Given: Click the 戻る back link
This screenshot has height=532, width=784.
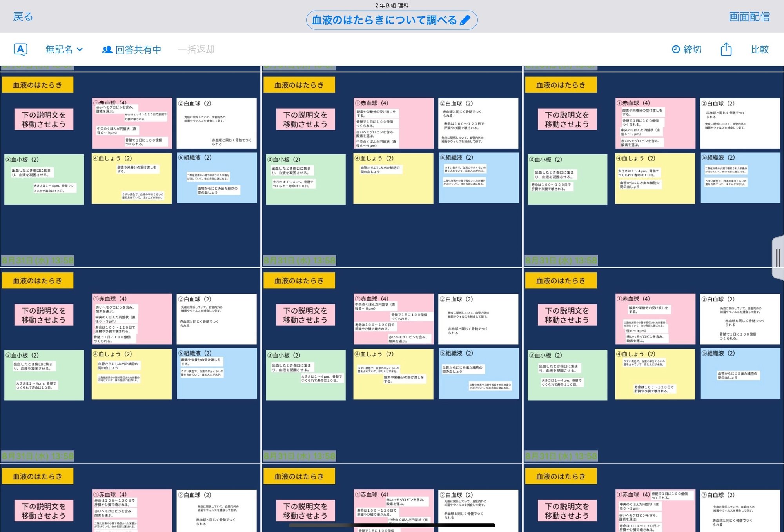Looking at the screenshot, I should [23, 16].
